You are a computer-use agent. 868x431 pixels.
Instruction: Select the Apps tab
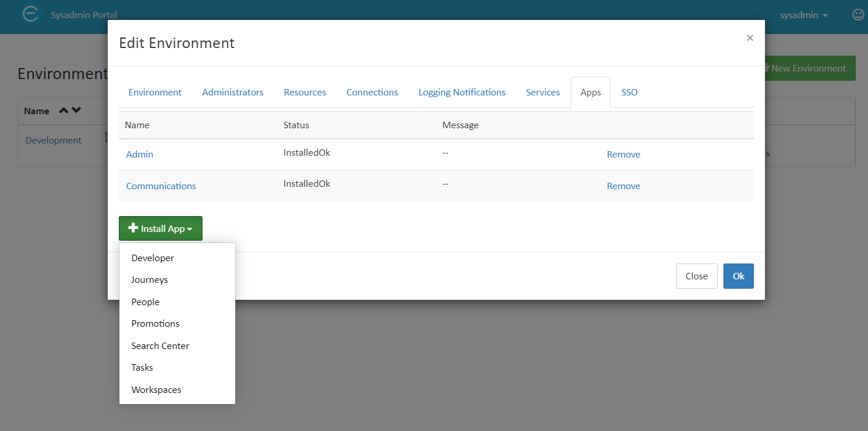(x=591, y=93)
